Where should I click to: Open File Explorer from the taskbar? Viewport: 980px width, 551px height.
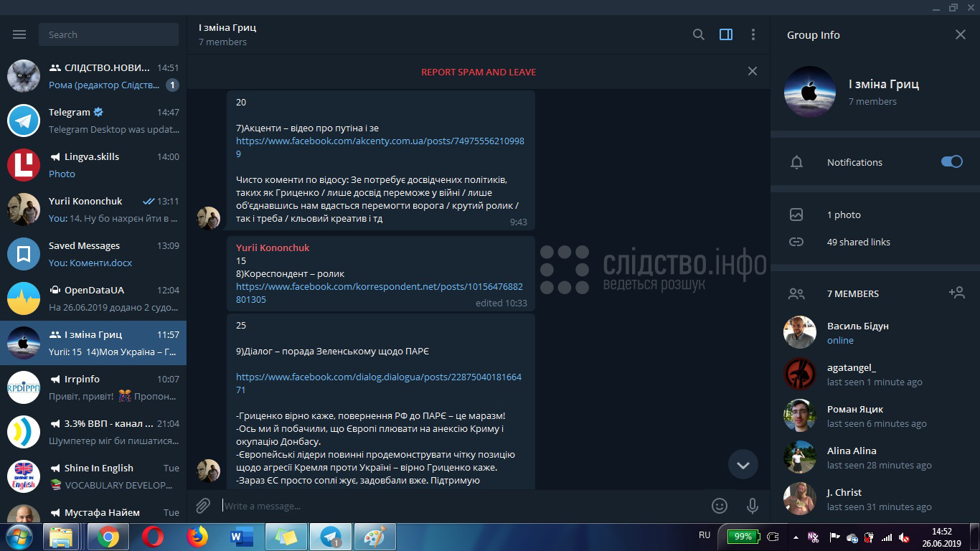pos(62,537)
